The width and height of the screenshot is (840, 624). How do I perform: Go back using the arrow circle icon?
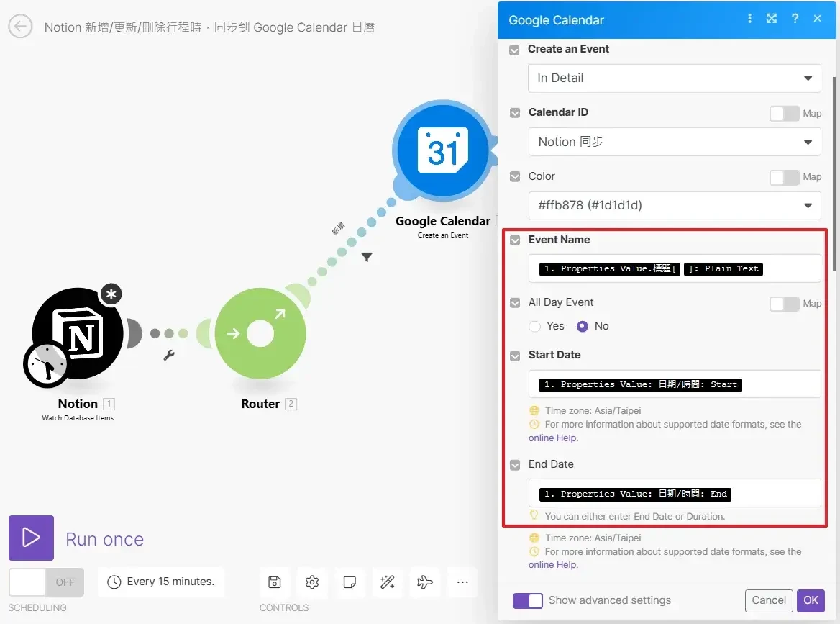coord(20,26)
